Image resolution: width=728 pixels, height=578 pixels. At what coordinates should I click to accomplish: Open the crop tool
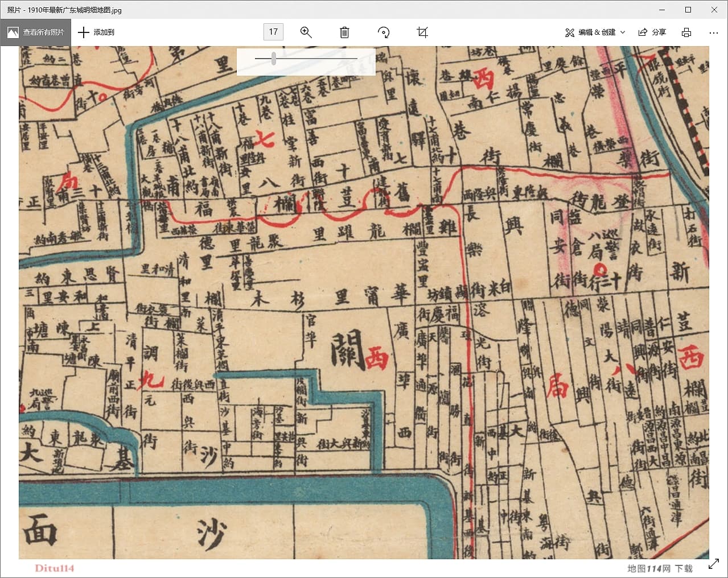422,32
